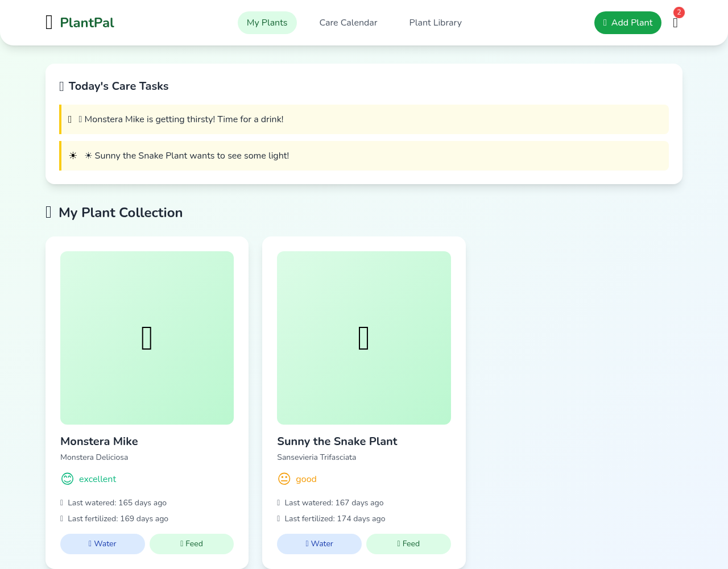728x569 pixels.
Task: Open the My Plants tab
Action: coord(267,23)
